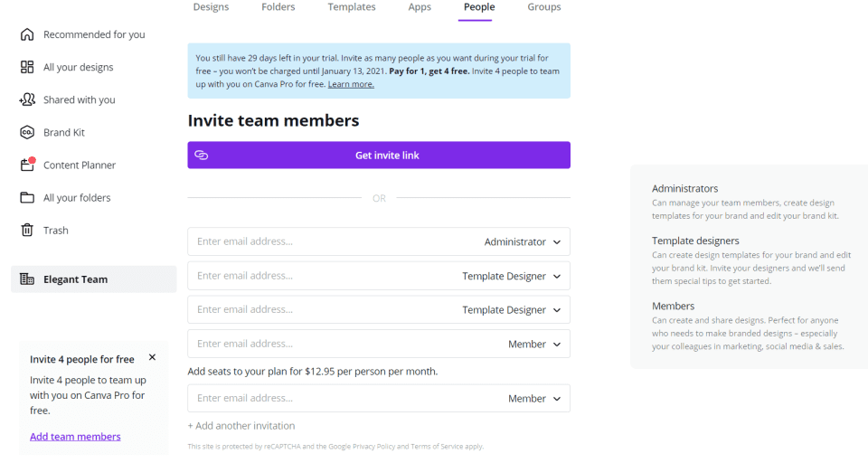Click the Get invite link button
The height and width of the screenshot is (463, 868).
pyautogui.click(x=379, y=155)
